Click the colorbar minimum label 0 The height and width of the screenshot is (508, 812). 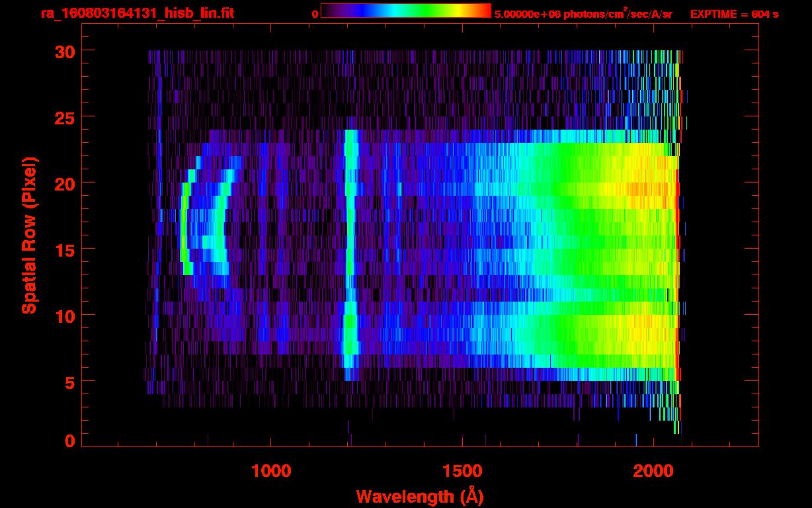[x=315, y=14]
